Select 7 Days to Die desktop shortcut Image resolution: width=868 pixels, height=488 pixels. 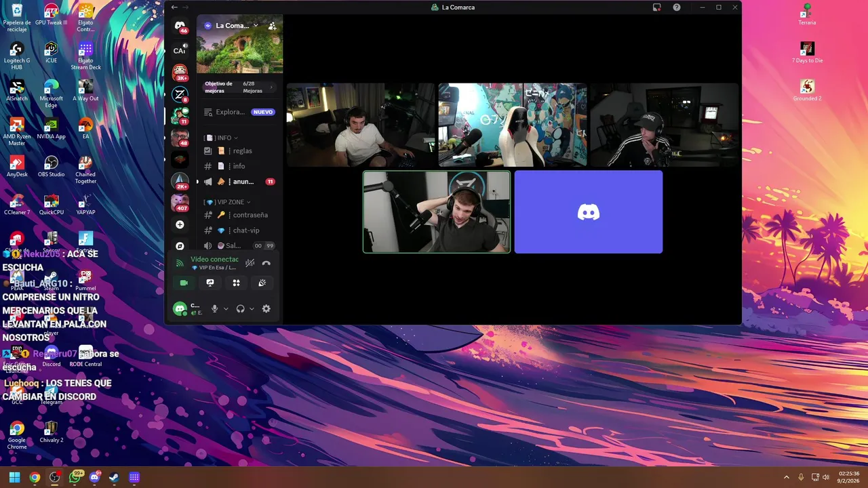pyautogui.click(x=807, y=52)
